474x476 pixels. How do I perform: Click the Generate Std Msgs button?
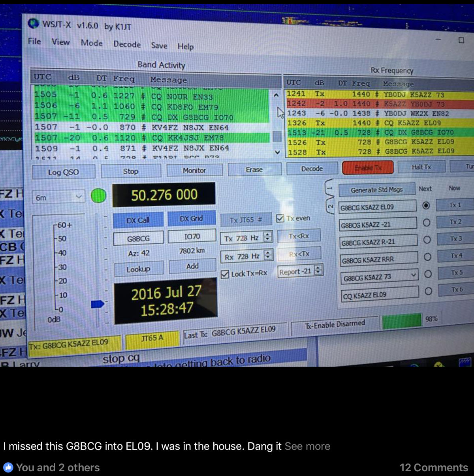tap(377, 190)
